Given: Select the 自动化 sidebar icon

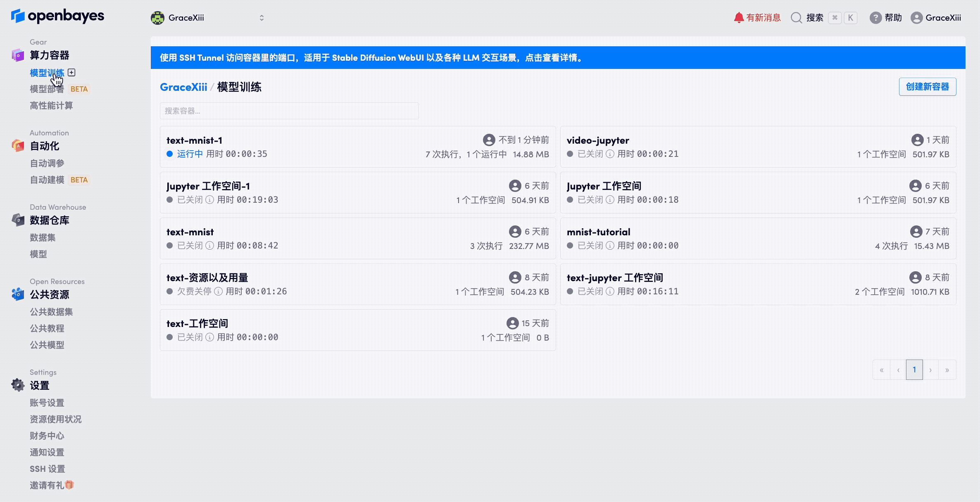Looking at the screenshot, I should [x=17, y=146].
